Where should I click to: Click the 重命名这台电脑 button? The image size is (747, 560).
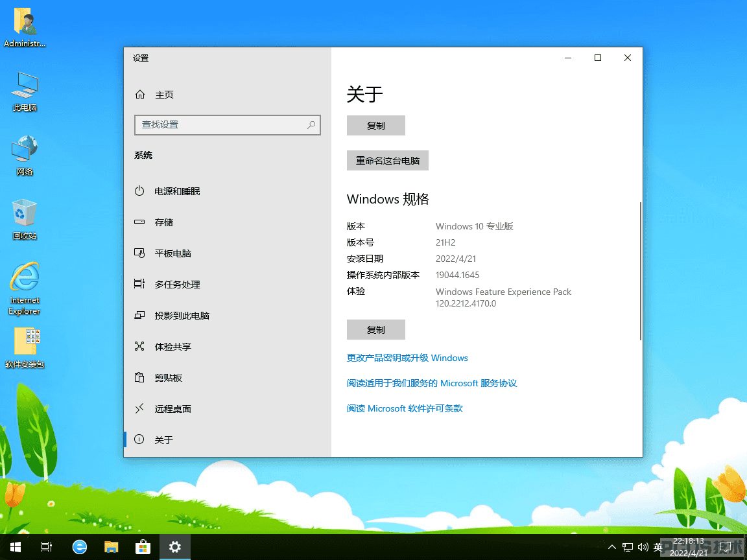tap(388, 161)
